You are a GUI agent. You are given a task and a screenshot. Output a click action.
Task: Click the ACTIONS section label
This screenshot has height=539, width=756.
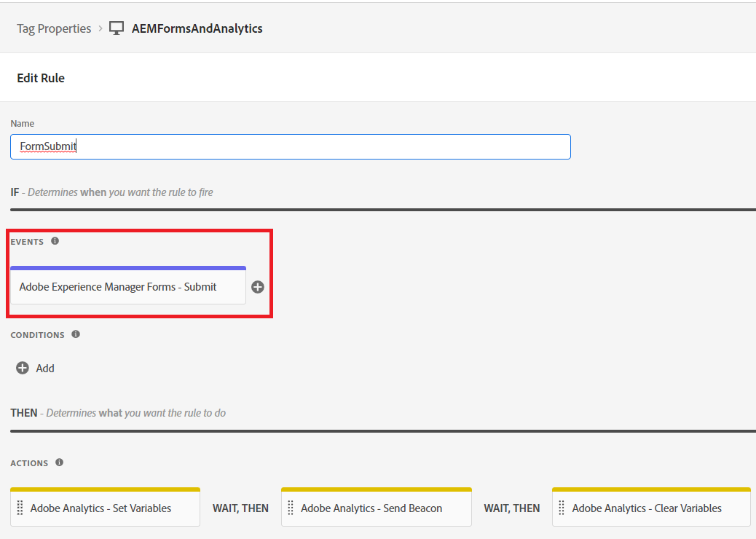[x=29, y=463]
